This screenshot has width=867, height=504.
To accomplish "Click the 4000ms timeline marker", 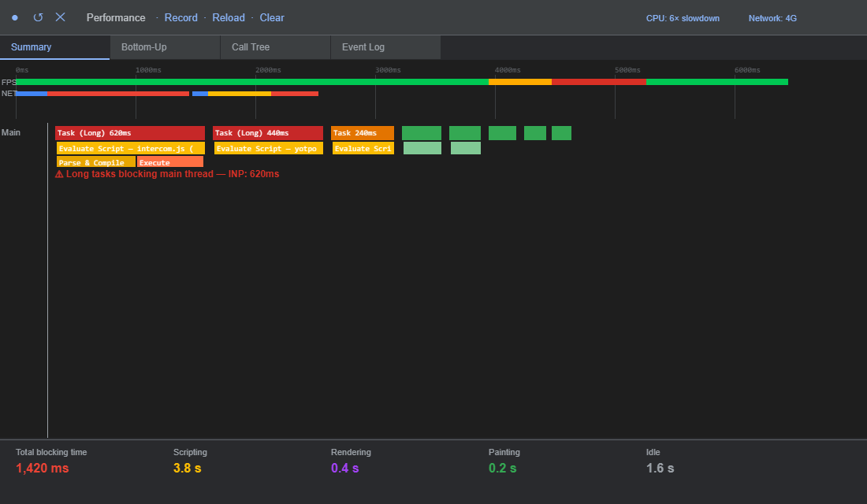I will (x=508, y=70).
